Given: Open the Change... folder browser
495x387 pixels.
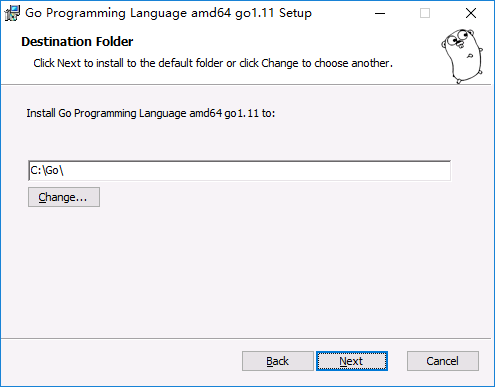Looking at the screenshot, I should 64,197.
